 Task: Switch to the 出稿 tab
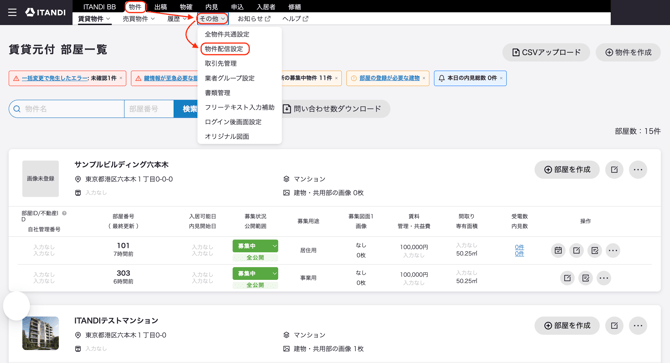(161, 7)
